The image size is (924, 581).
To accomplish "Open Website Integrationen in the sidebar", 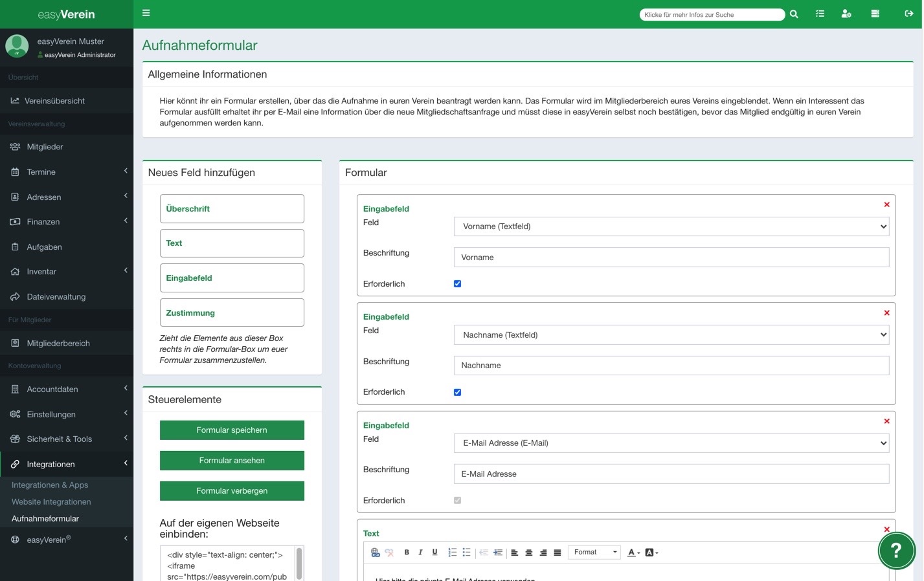I will [51, 502].
